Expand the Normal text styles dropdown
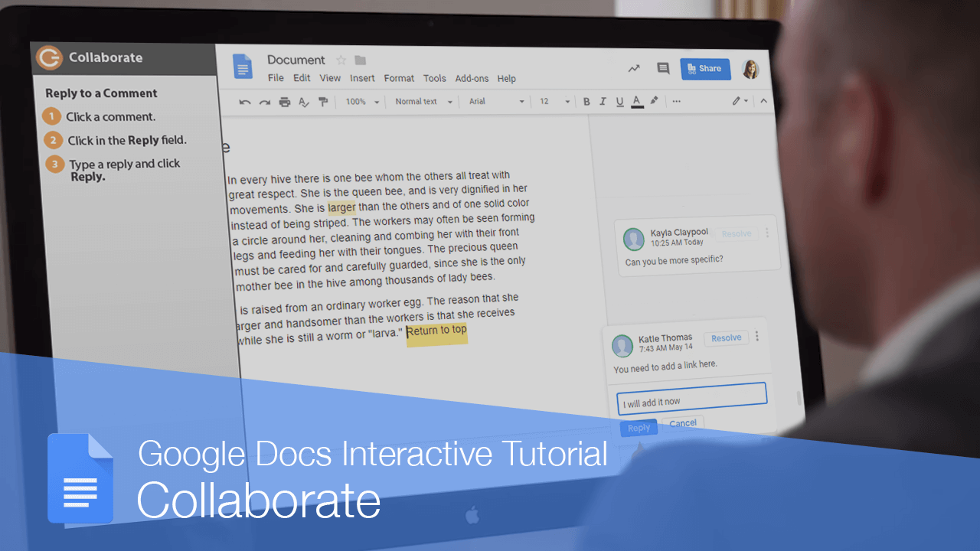Screen dimensions: 980x551 423,101
